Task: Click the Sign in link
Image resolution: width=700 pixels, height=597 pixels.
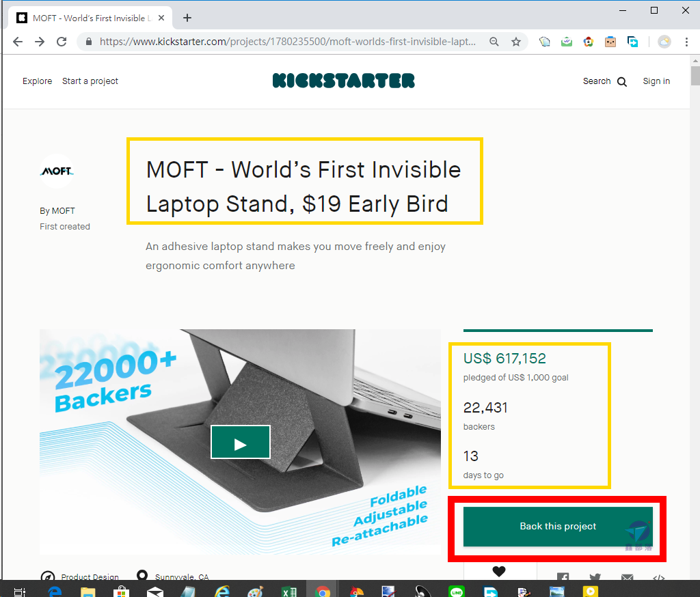Action: [x=656, y=81]
